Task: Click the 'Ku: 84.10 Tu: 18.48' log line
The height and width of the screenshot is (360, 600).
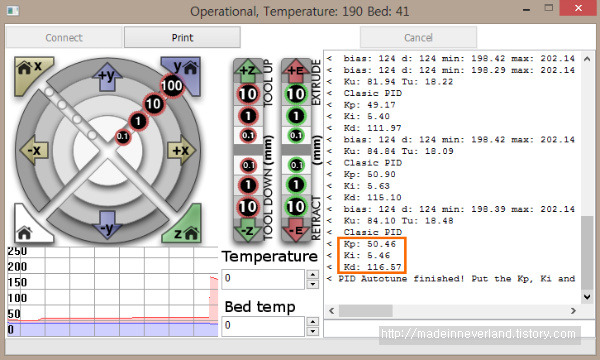Action: click(x=398, y=221)
